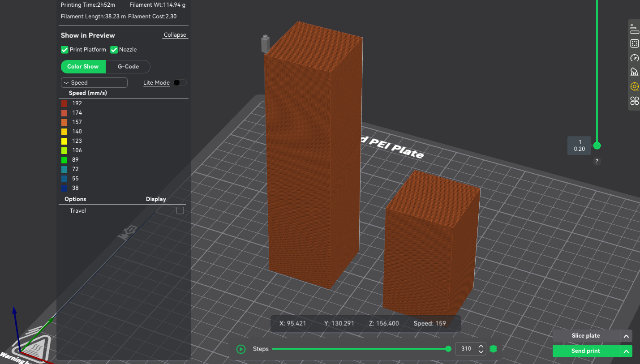Viewport: 640px width, 364px height.
Task: Select the Color Show tab
Action: tap(83, 67)
